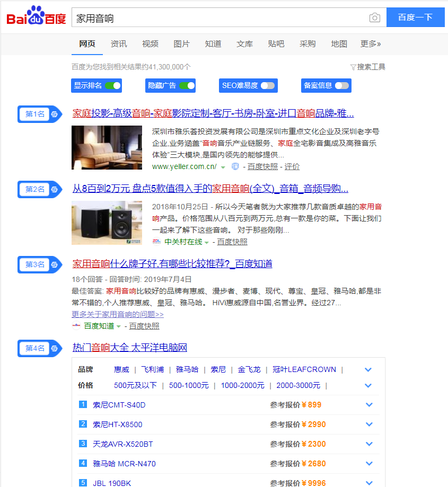
Task: Click the sofa living room thumbnail
Action: (x=107, y=147)
